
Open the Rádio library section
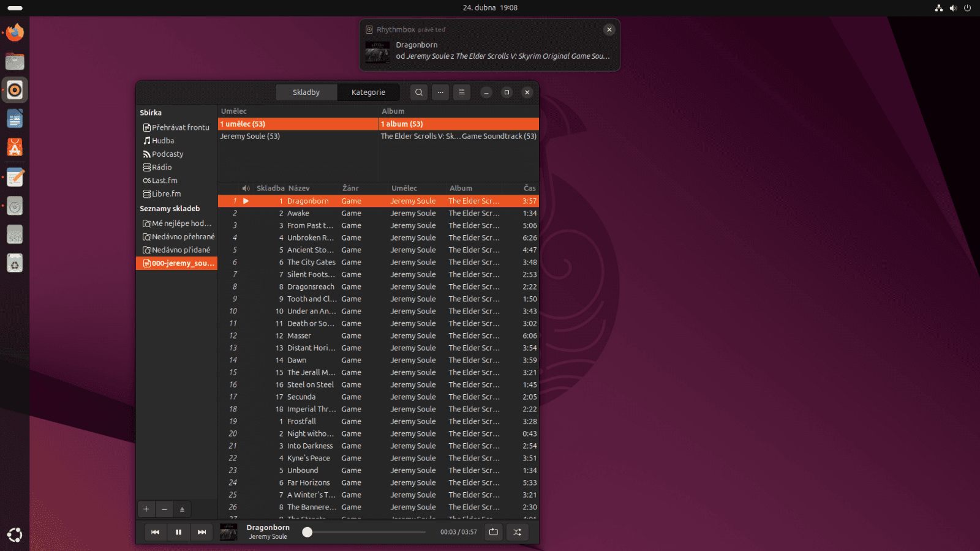click(x=161, y=167)
